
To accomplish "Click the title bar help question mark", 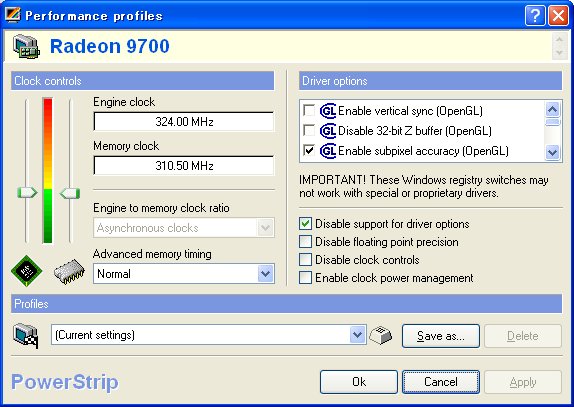I will click(x=535, y=16).
